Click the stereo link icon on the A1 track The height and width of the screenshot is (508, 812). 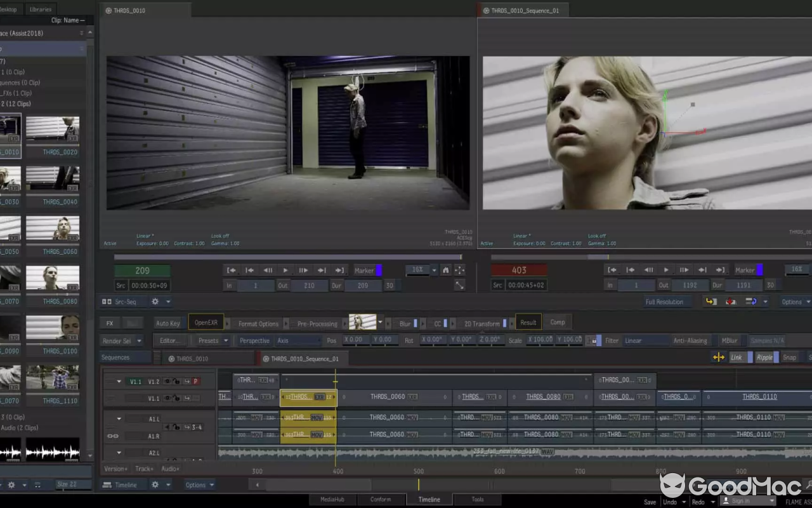coord(113,436)
